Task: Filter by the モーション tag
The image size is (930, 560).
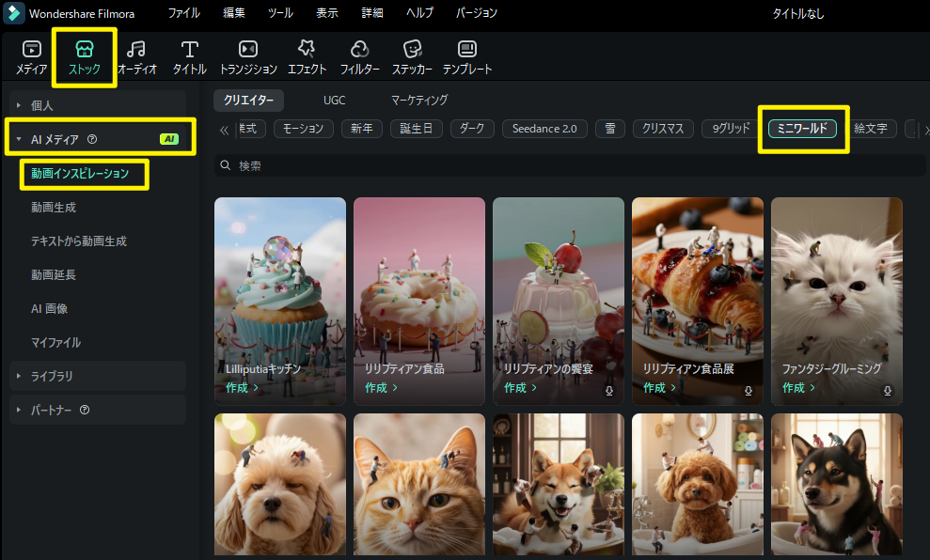Action: (303, 129)
